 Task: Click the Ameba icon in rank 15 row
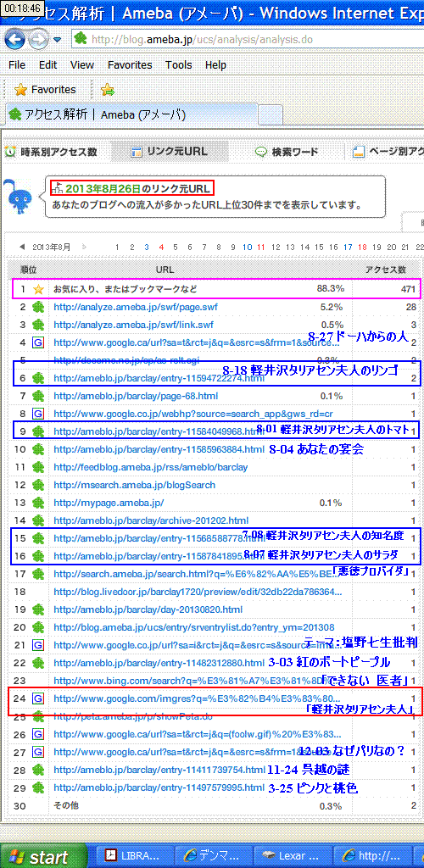click(38, 537)
